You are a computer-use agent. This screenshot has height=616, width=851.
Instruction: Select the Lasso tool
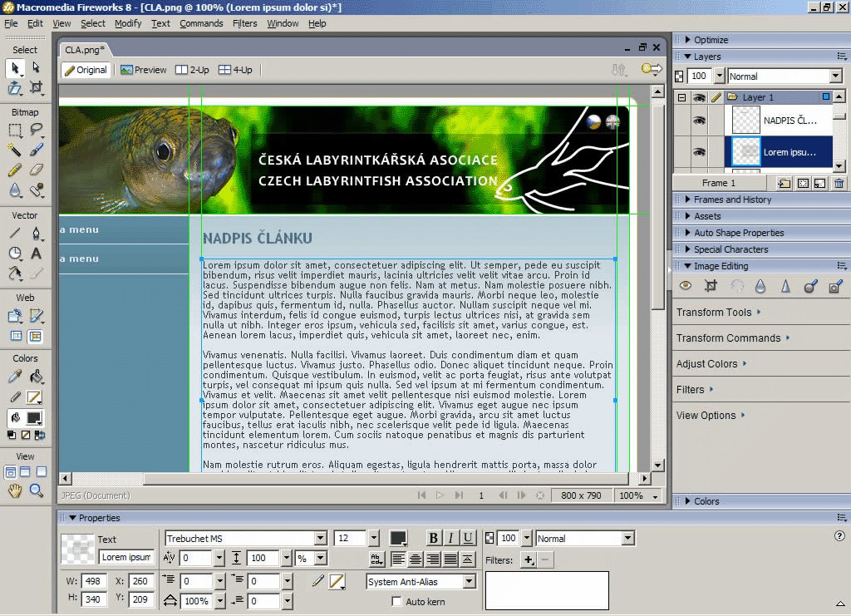click(36, 130)
